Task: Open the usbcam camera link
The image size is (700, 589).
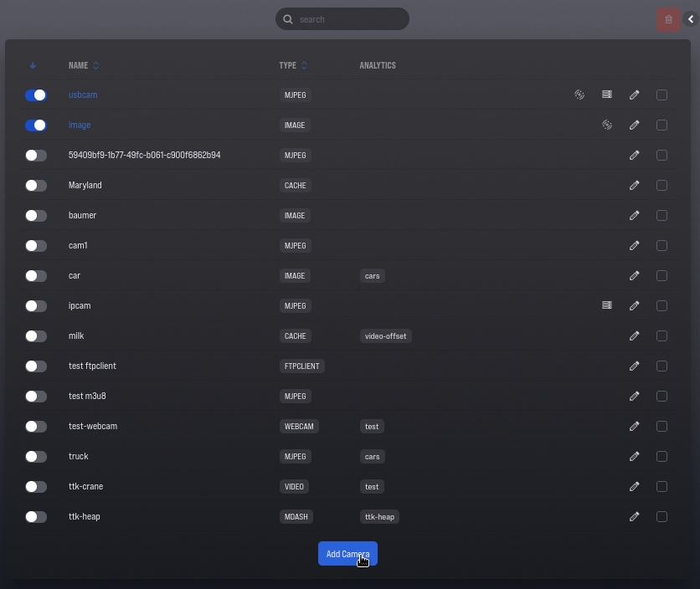Action: pos(83,95)
